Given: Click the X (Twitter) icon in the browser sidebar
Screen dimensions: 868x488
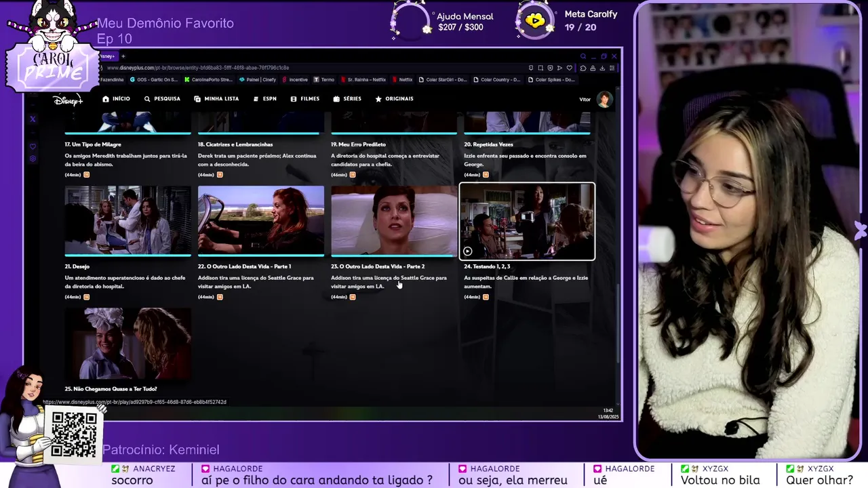Looking at the screenshot, I should (33, 119).
